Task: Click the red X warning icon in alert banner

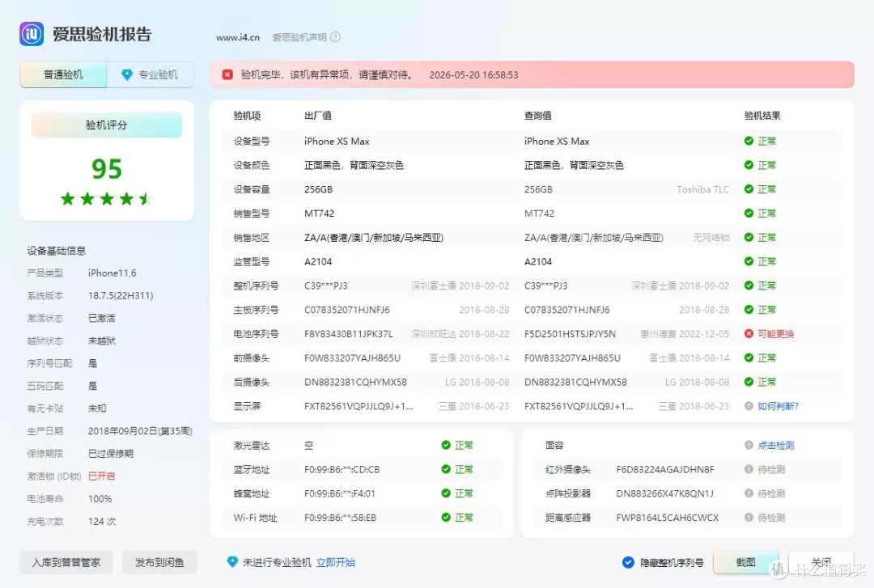Action: tap(227, 74)
